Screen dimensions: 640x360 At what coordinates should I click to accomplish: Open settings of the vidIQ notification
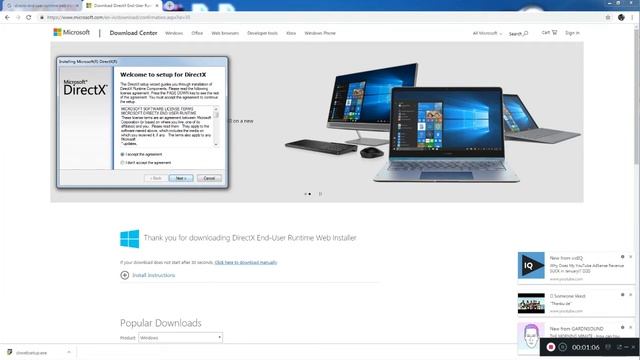622,257
